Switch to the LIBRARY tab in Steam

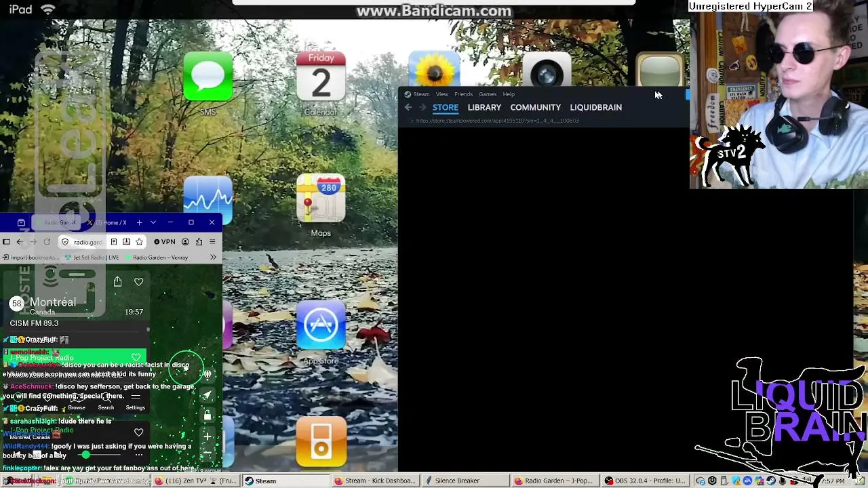coord(484,107)
